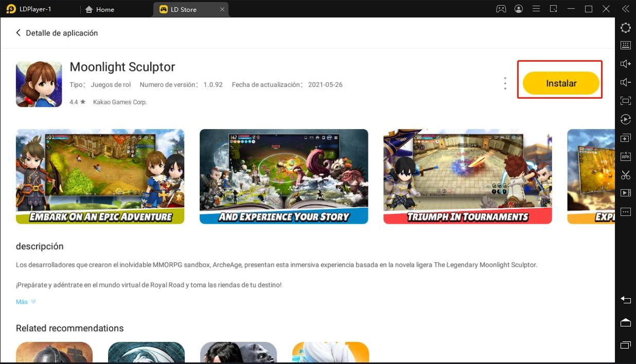636x364 pixels.
Task: Click the 'Related recommendations' heading
Action: point(70,328)
